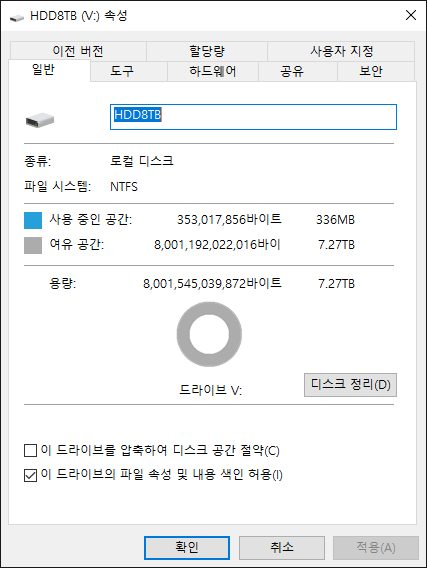Open the 보안 tab
427x568 pixels.
(x=376, y=71)
